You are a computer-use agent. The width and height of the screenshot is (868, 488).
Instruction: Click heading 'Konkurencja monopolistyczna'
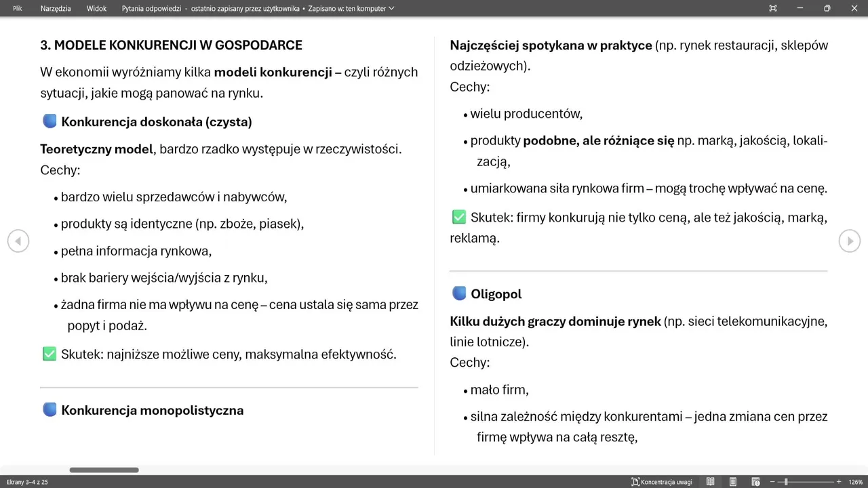click(153, 410)
